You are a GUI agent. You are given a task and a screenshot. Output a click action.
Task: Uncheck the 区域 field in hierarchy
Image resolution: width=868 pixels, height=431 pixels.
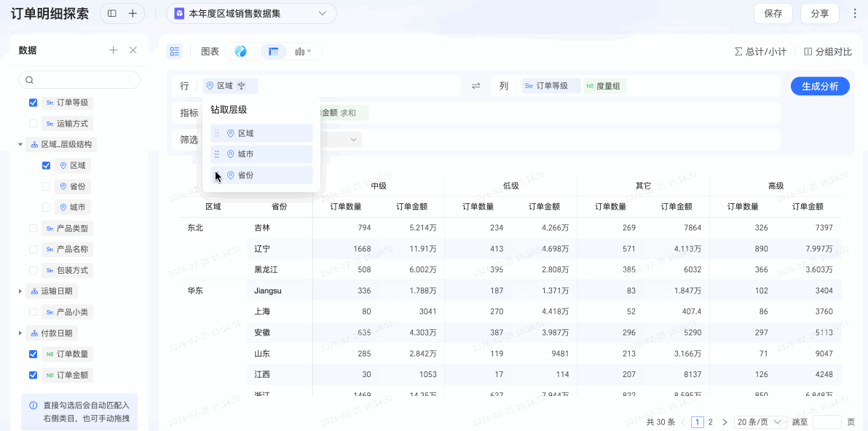click(47, 165)
